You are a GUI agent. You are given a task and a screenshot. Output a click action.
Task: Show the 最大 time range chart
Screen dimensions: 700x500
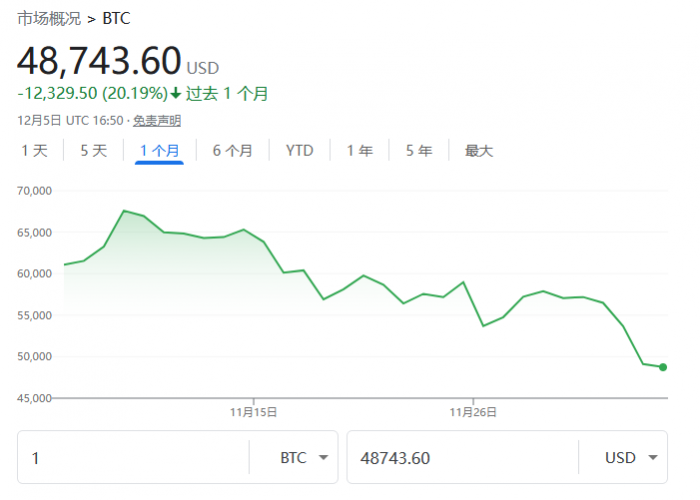pos(479,151)
